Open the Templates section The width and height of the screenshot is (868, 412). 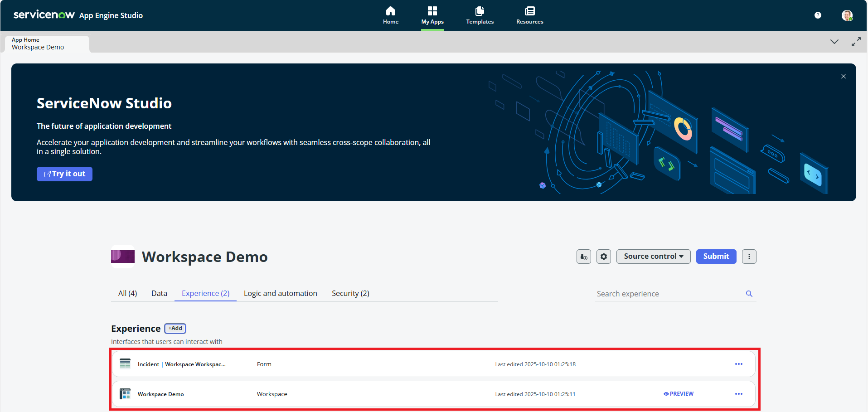480,15
